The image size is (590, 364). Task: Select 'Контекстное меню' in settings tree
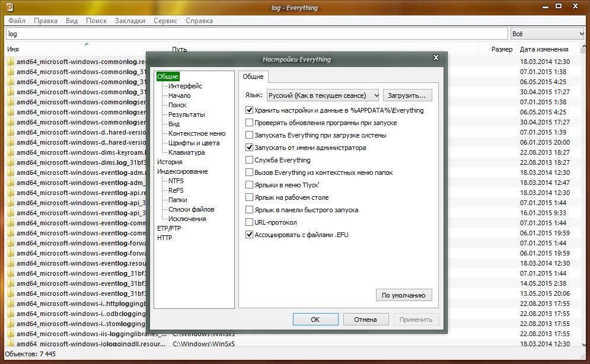point(197,133)
